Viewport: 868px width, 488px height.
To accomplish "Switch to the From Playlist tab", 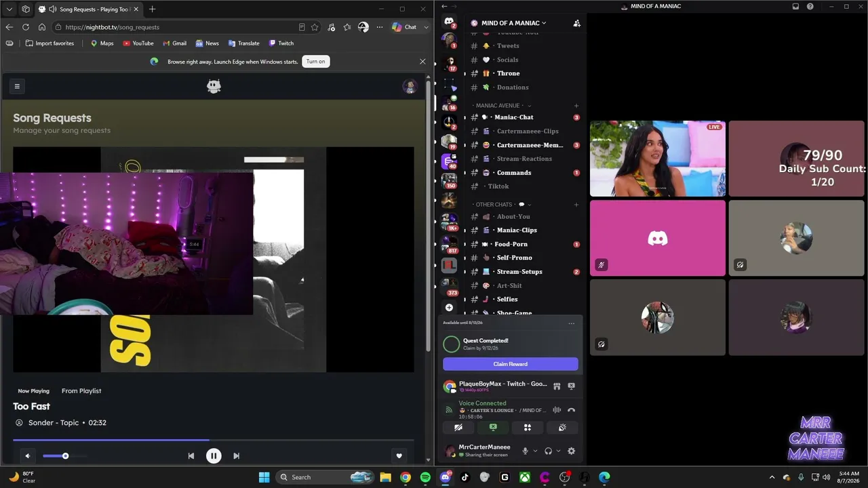I will [81, 390].
